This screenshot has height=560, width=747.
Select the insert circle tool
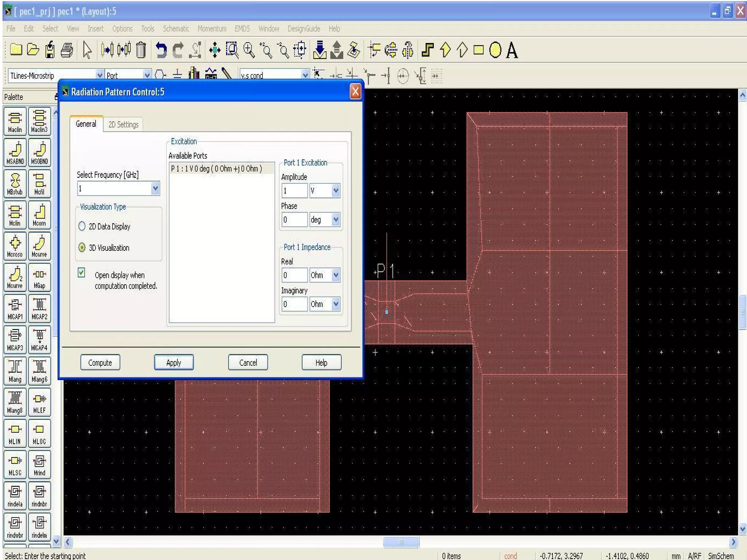pos(495,50)
